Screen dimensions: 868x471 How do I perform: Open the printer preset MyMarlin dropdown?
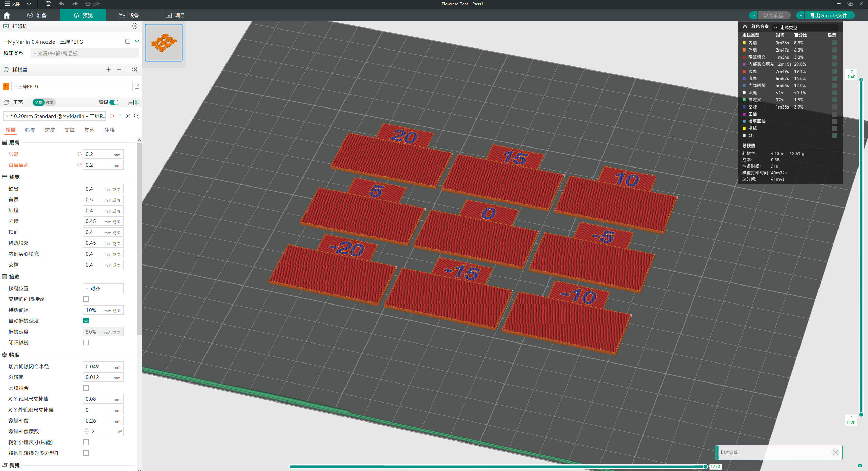pos(62,42)
